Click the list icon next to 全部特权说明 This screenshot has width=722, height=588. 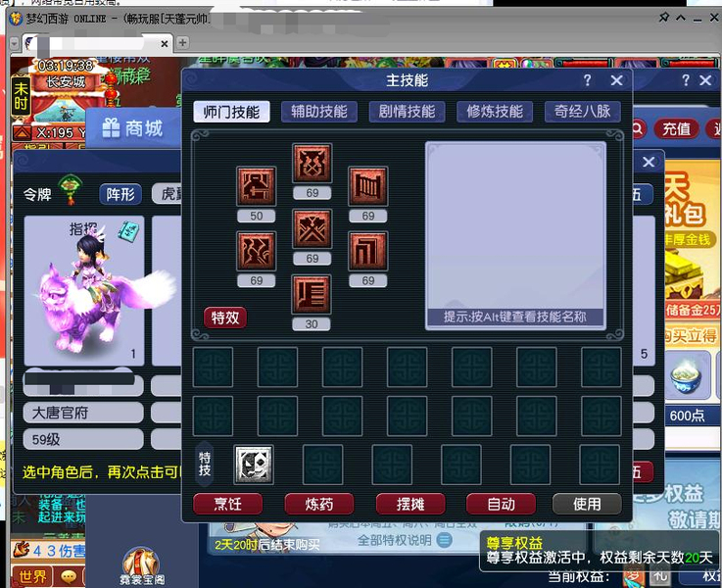(x=445, y=540)
